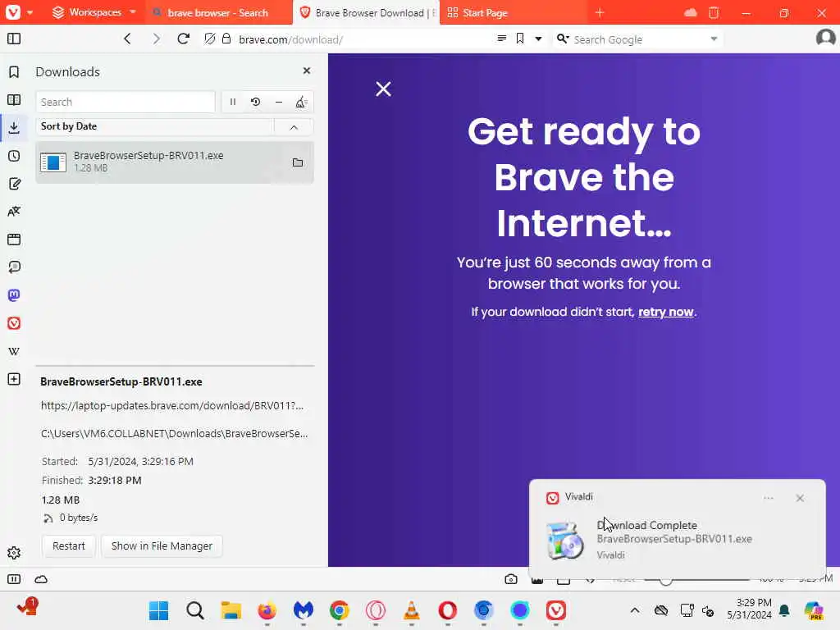Go back to the previous page

[127, 39]
